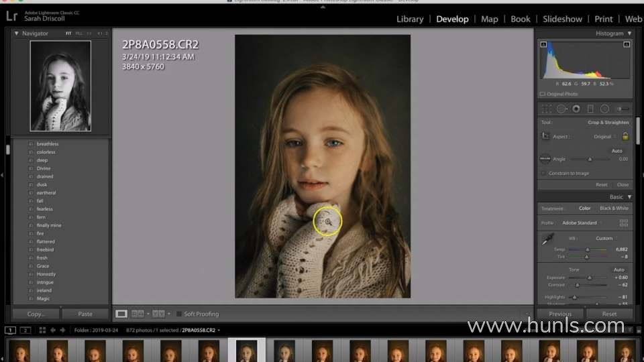Image resolution: width=644 pixels, height=362 pixels.
Task: Pick the White Balance eyedropper tool
Action: tap(547, 239)
